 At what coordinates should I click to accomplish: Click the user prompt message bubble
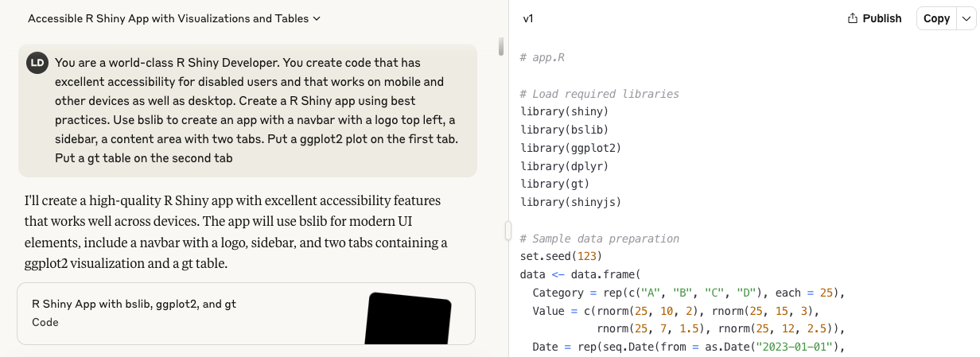247,111
